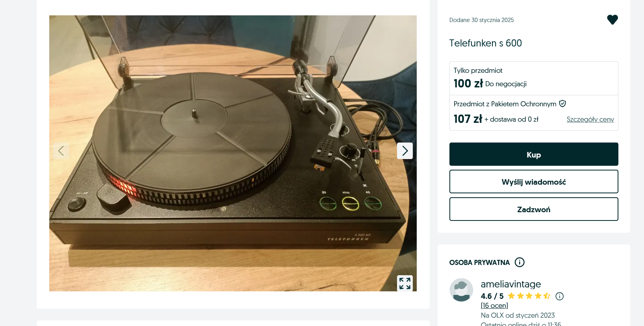Show the next photo with right arrow

coord(405,151)
